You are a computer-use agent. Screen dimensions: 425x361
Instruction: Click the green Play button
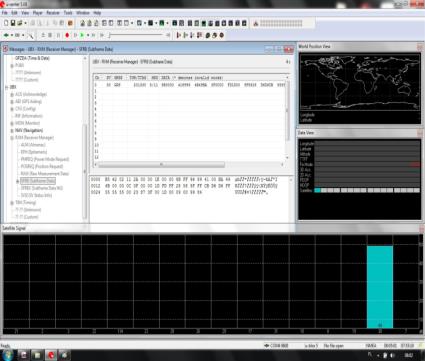click(82, 35)
